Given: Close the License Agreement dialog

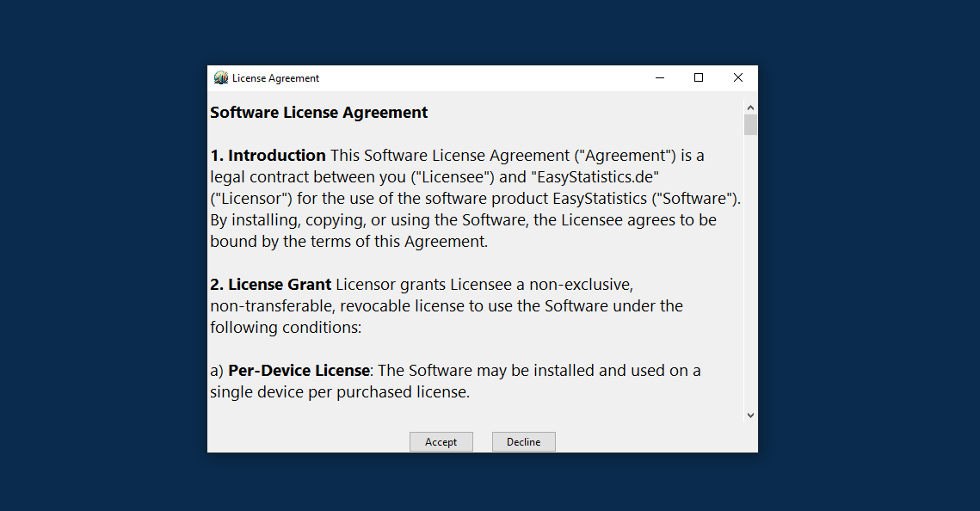Looking at the screenshot, I should (x=737, y=78).
